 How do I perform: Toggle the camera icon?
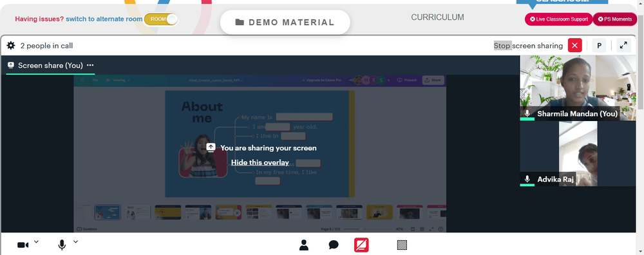[23, 245]
